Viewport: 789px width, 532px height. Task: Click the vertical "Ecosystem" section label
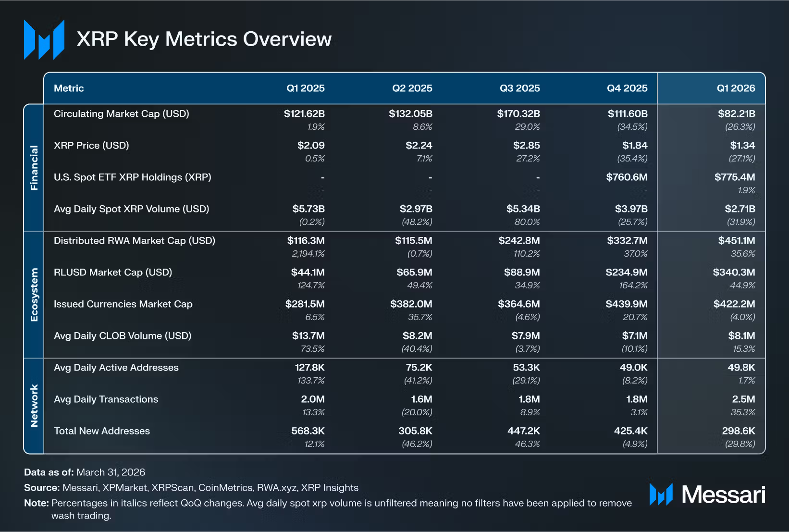[x=34, y=295]
